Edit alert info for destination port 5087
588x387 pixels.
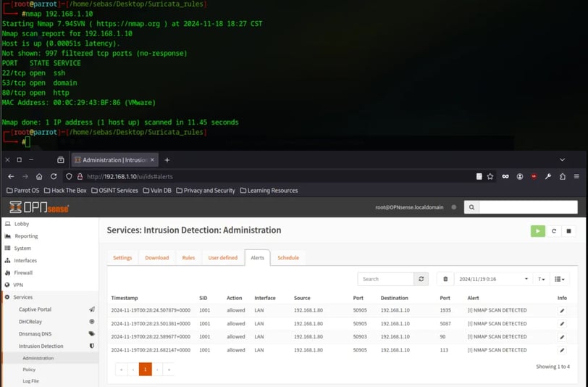[562, 323]
